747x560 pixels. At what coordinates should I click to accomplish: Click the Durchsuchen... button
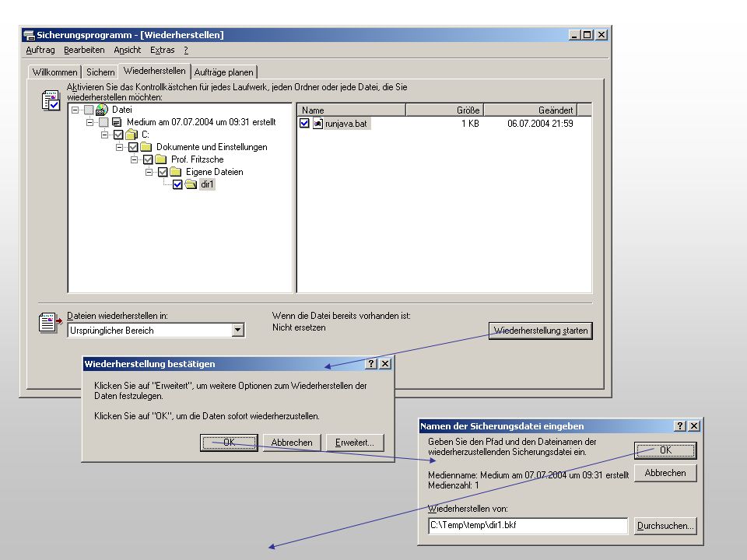coord(665,526)
